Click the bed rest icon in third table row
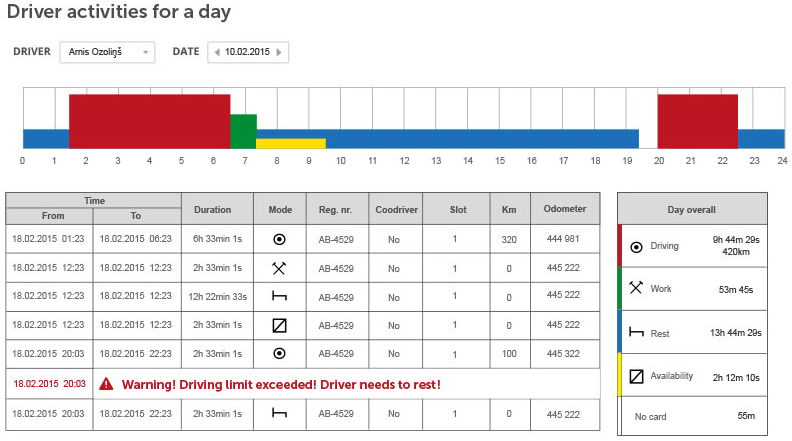792x441 pixels. (280, 297)
